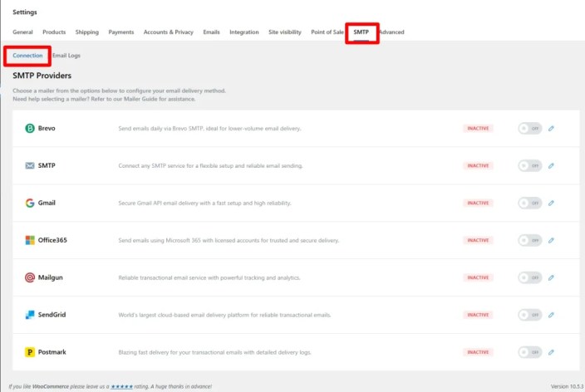Viewport: 585px width, 392px height.
Task: Click the Gmail provider name
Action: click(x=47, y=203)
